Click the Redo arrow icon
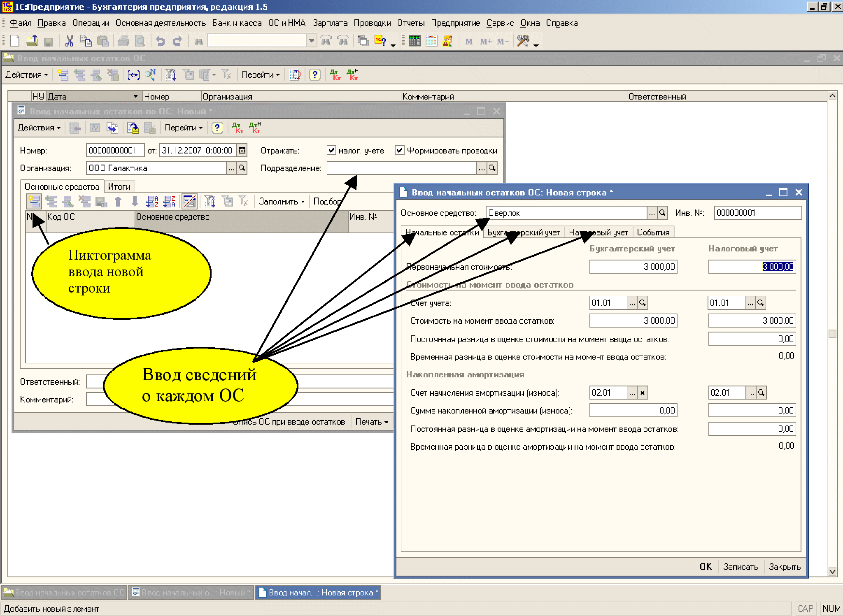This screenshot has width=843, height=616. pos(177,41)
